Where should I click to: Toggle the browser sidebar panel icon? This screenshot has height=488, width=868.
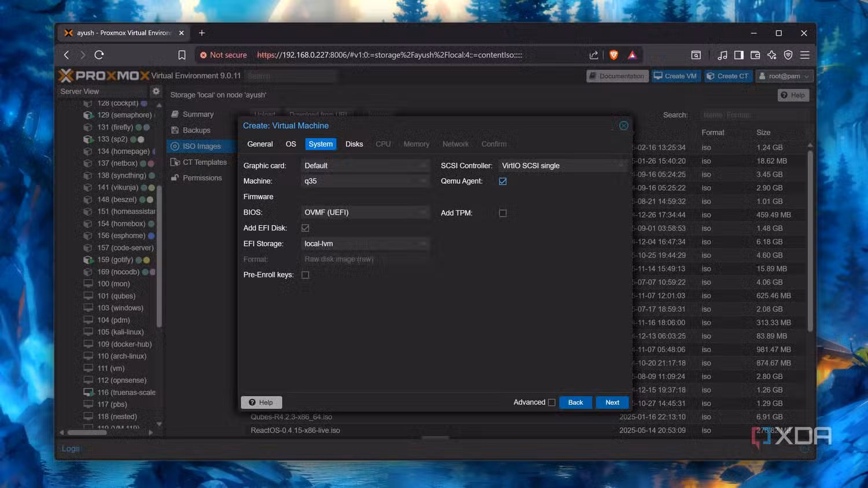739,55
